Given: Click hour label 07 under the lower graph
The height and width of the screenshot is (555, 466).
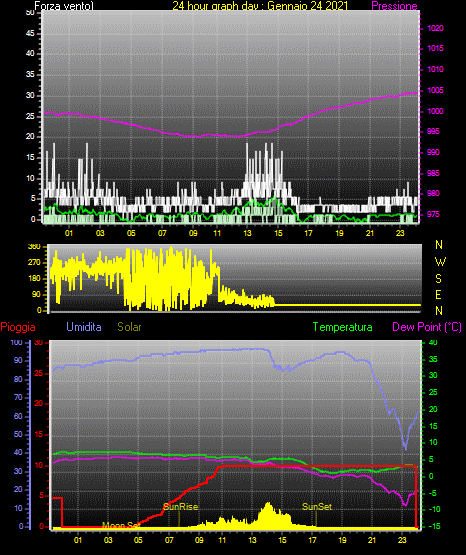Looking at the screenshot, I should pos(169,540).
